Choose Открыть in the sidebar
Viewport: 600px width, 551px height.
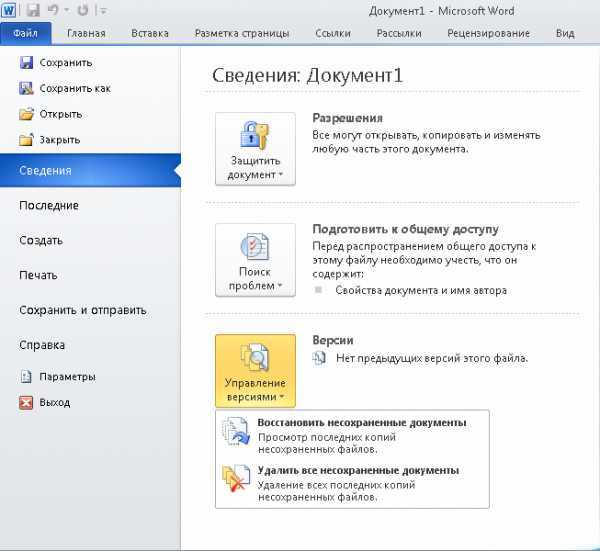pos(60,114)
